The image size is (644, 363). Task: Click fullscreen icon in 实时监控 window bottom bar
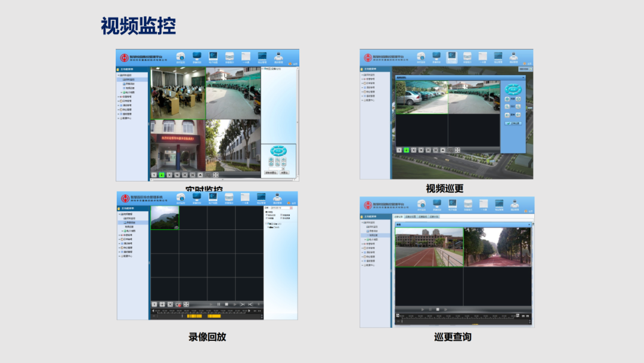coord(216,175)
